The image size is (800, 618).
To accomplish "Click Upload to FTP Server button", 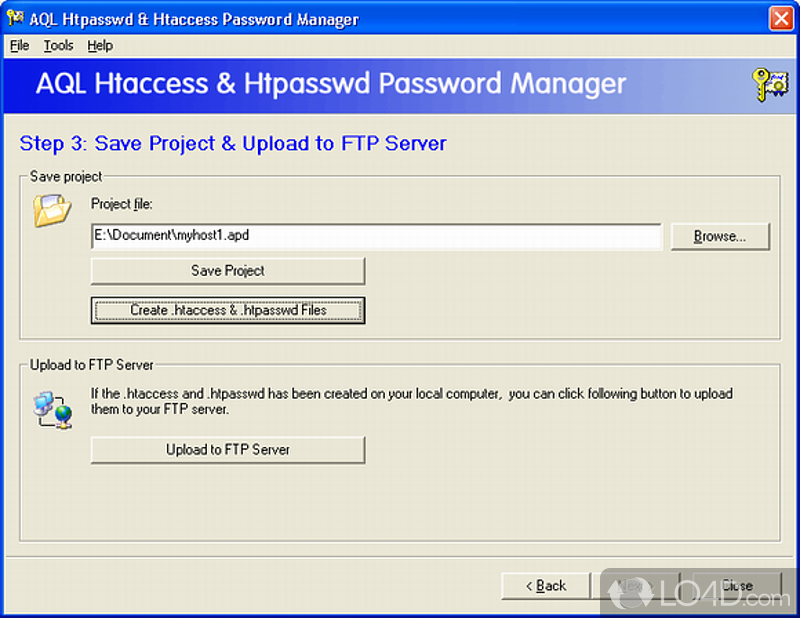I will click(228, 450).
